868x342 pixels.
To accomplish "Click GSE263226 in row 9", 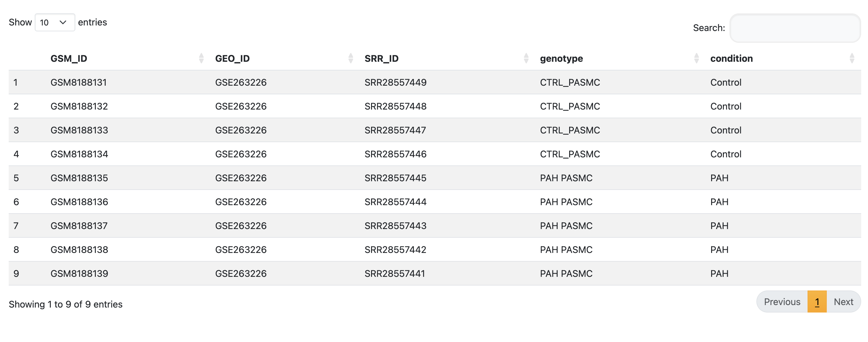I will click(241, 273).
